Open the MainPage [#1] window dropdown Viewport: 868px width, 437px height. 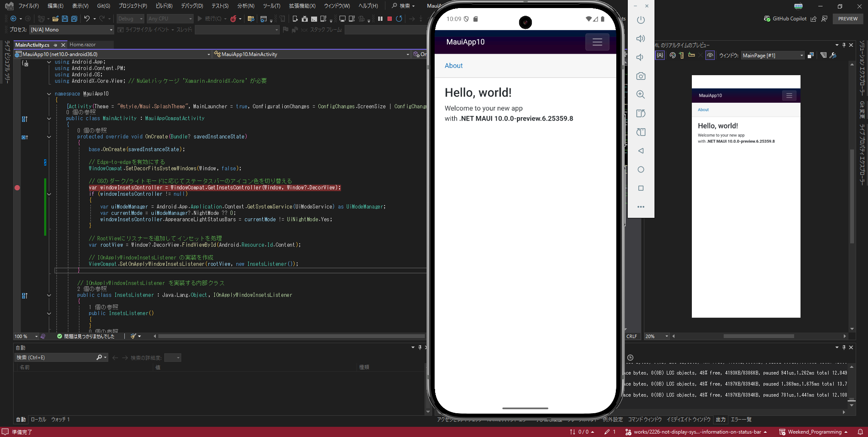click(773, 55)
